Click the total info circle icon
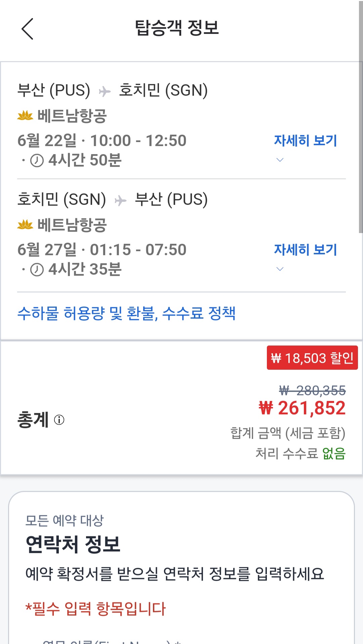This screenshot has height=644, width=363. click(x=59, y=420)
